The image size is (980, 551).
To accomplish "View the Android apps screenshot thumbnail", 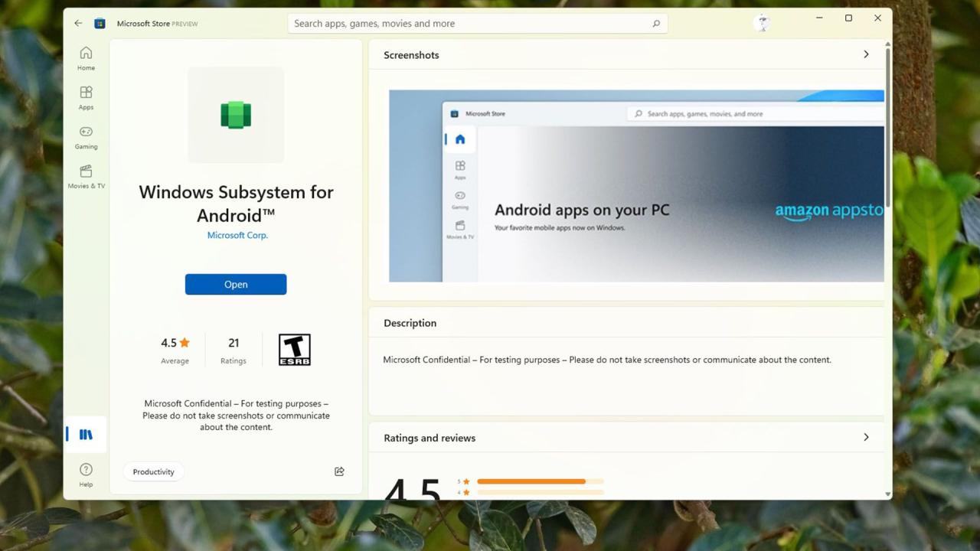I will [x=636, y=186].
